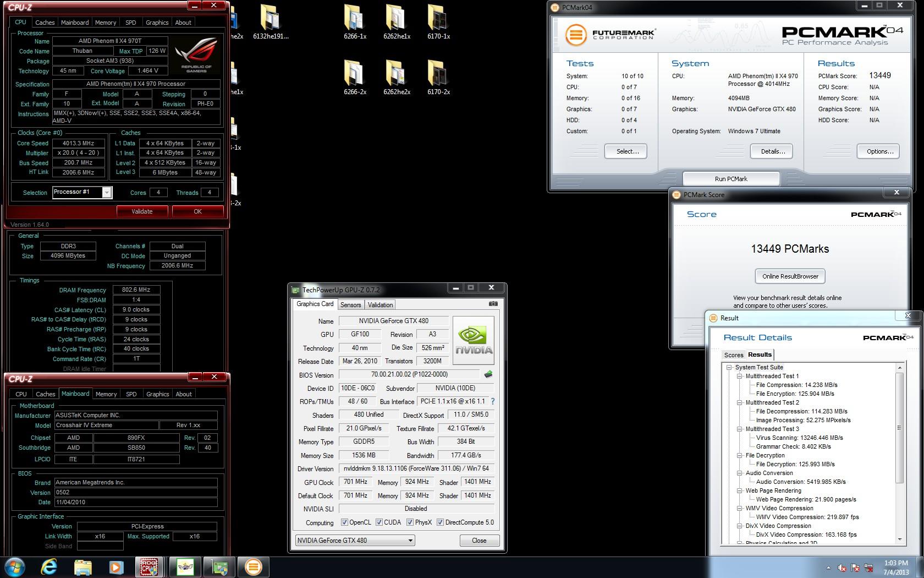Screen dimensions: 924x578
Task: Click the Result Details vertical scrollbar thumb
Action: pyautogui.click(x=900, y=428)
